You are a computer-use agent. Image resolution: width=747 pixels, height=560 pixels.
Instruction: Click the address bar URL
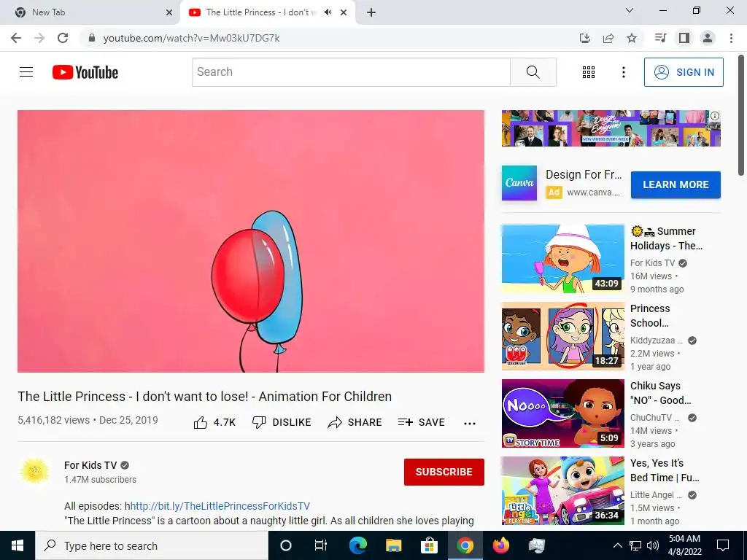click(192, 38)
